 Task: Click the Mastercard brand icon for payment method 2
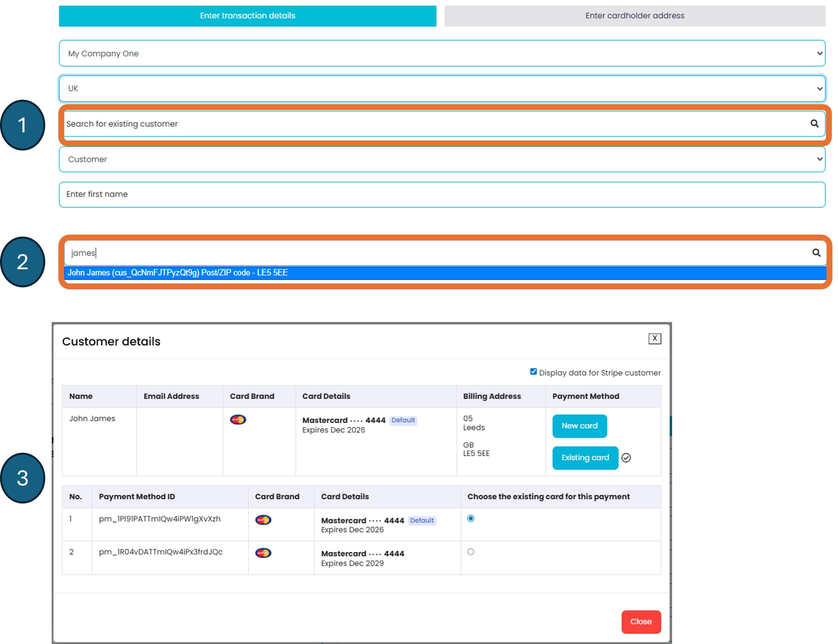263,553
